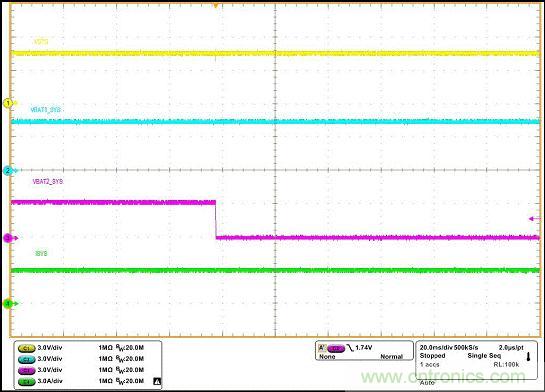Click the warning triangle icon beside C4
The width and height of the screenshot is (545, 392).
tap(157, 381)
